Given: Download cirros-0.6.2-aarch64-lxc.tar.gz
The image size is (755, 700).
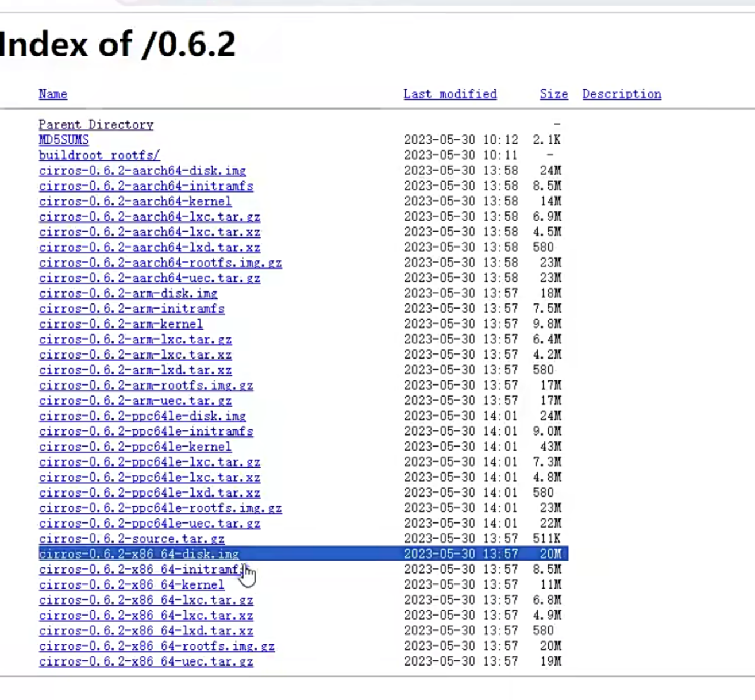Looking at the screenshot, I should click(149, 217).
